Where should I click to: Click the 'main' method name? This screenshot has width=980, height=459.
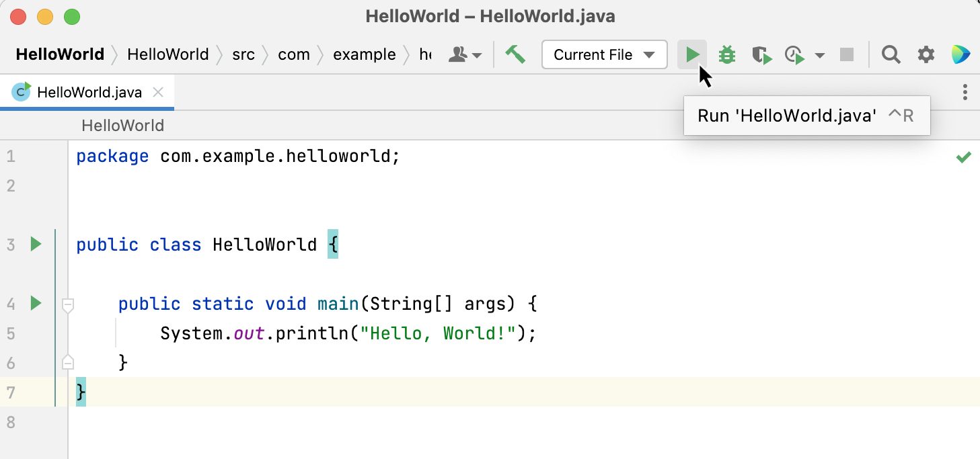(338, 304)
